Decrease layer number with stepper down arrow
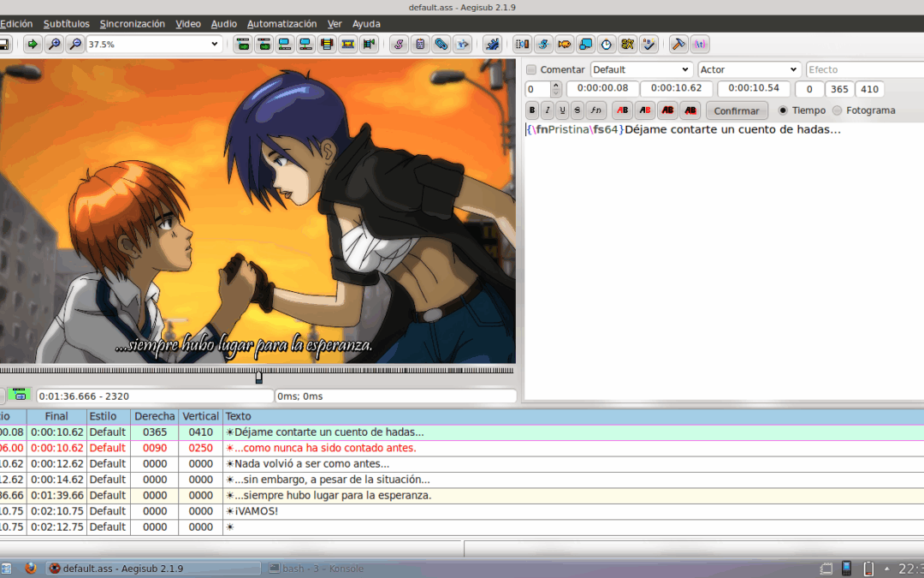This screenshot has height=578, width=924. [556, 93]
